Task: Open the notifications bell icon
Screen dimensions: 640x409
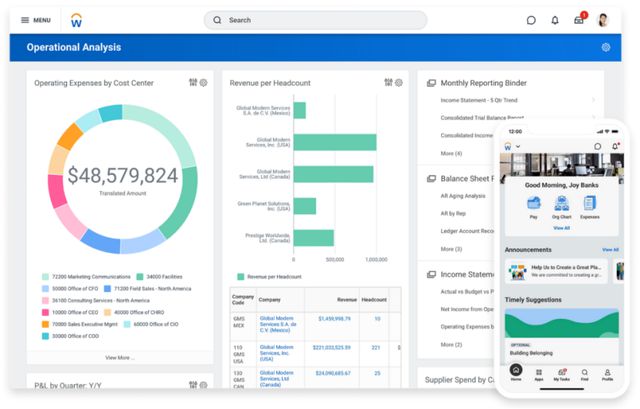Action: [555, 20]
